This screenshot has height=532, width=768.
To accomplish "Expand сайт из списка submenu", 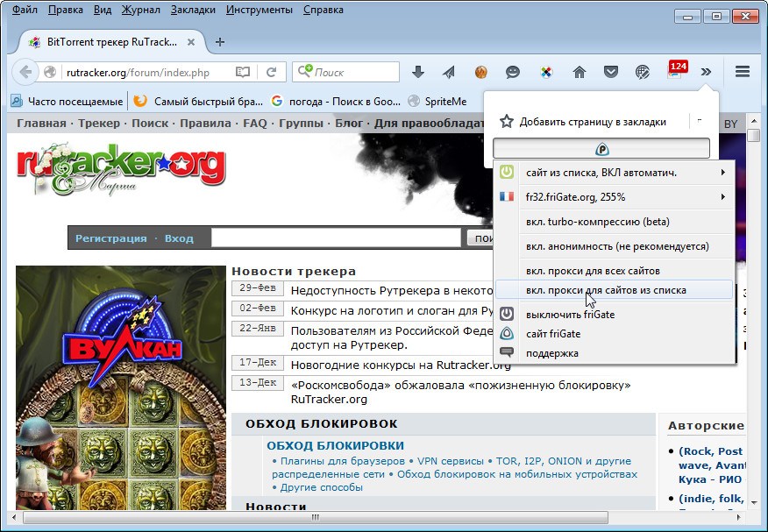I will click(614, 173).
